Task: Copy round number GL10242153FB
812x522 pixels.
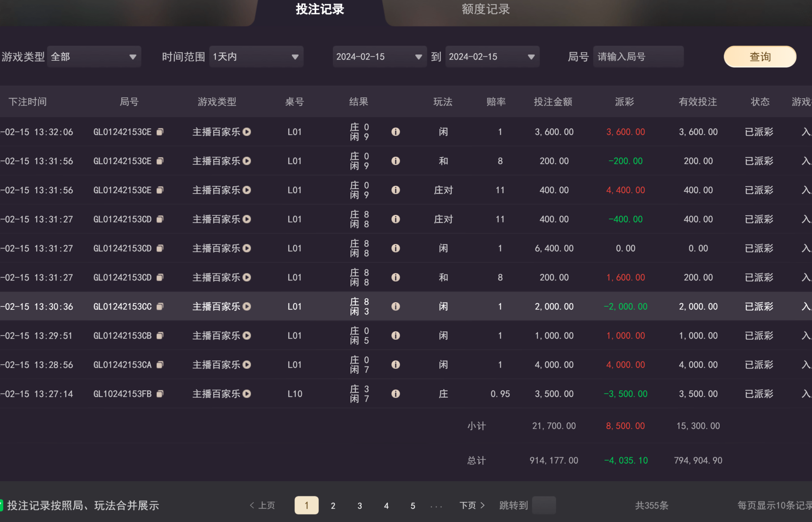Action: click(x=160, y=394)
